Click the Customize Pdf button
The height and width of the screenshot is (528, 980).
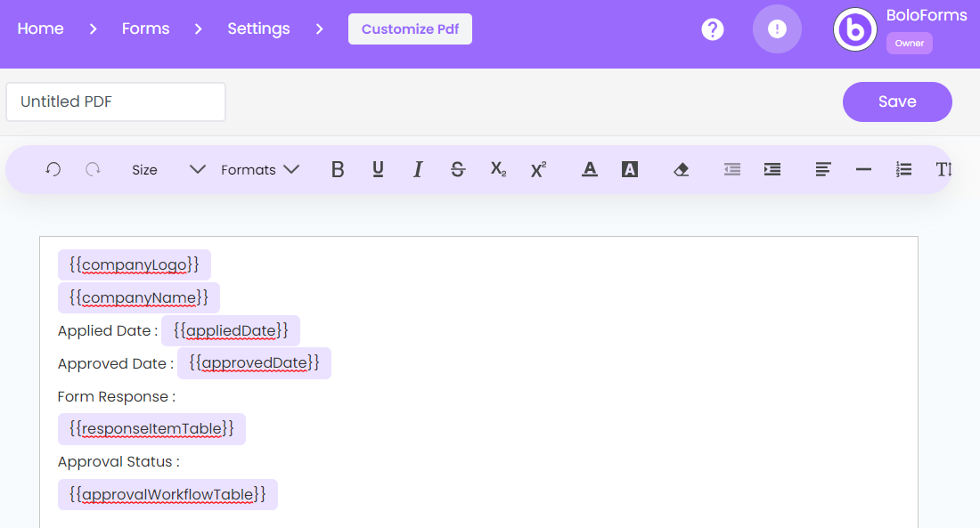pos(410,28)
